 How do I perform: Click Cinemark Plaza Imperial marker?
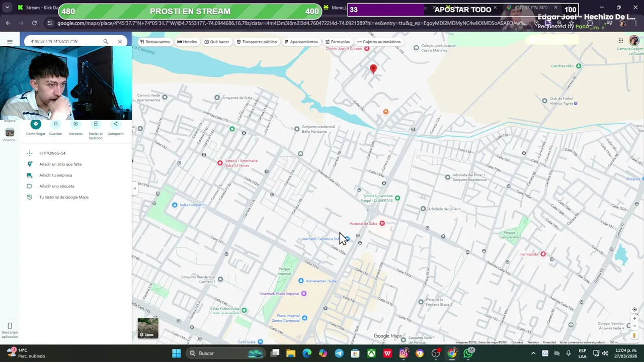(303, 294)
